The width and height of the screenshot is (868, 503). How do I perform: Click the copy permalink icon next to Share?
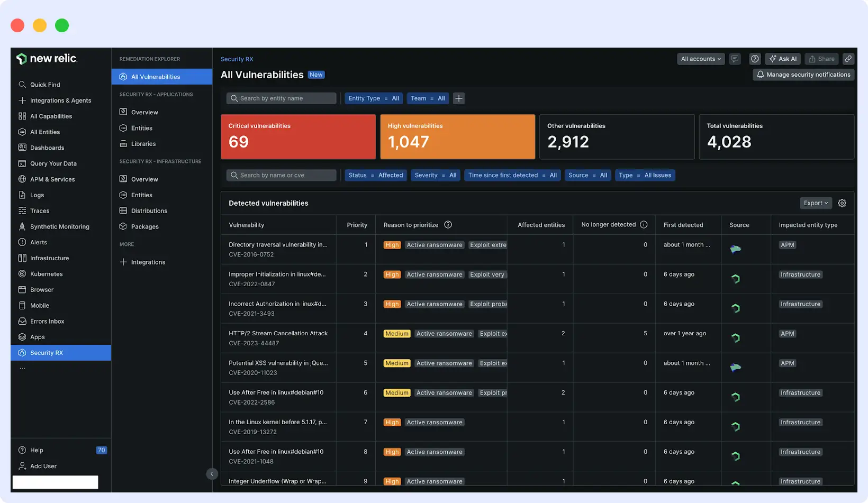pyautogui.click(x=848, y=59)
